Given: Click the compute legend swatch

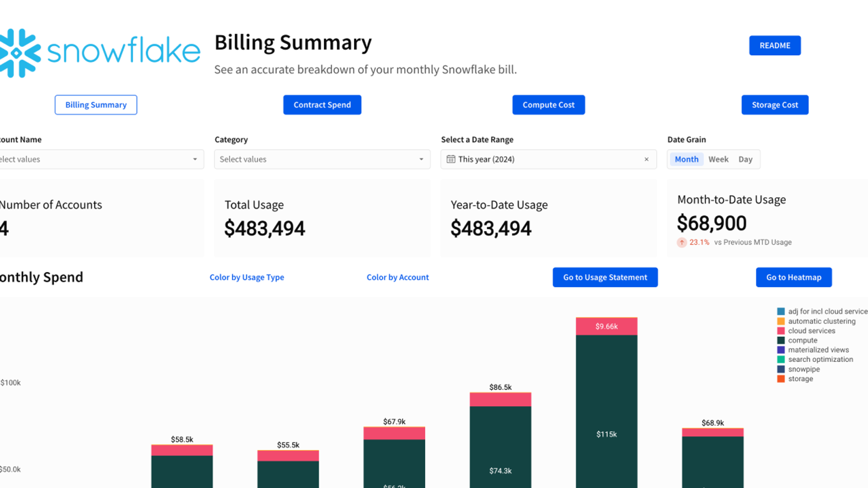Looking at the screenshot, I should click(781, 340).
